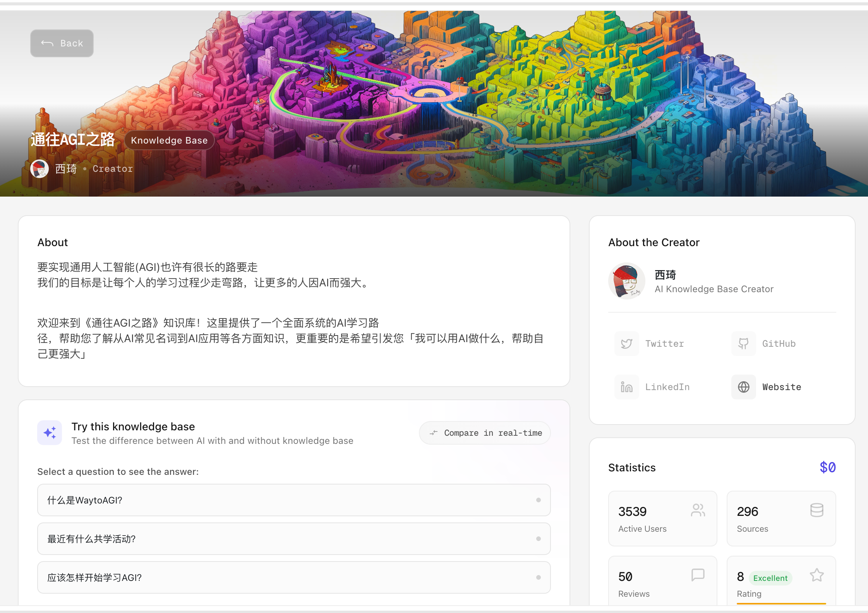Click the orange rating progress bar

[x=781, y=603]
